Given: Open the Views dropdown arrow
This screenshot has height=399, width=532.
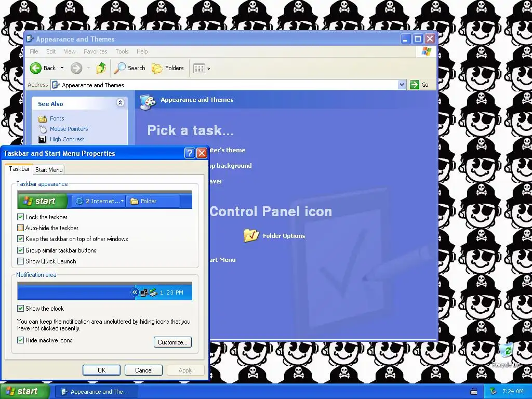Looking at the screenshot, I should [x=209, y=69].
